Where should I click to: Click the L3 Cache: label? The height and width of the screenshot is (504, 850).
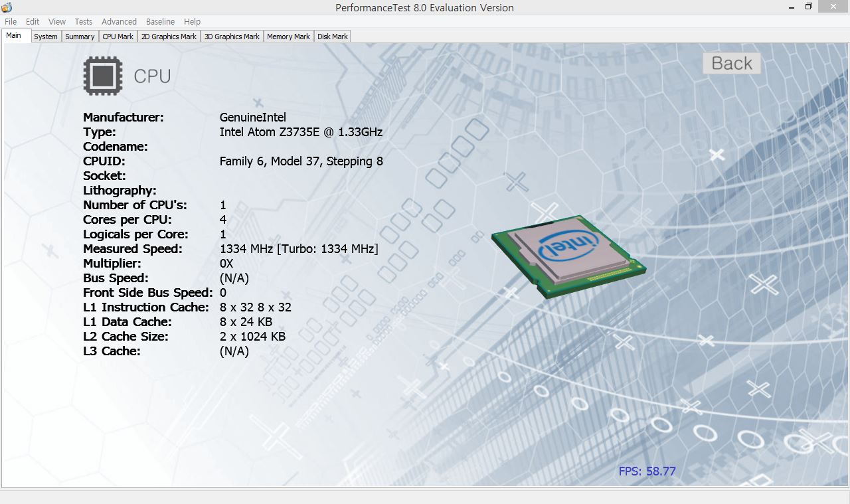[x=112, y=351]
